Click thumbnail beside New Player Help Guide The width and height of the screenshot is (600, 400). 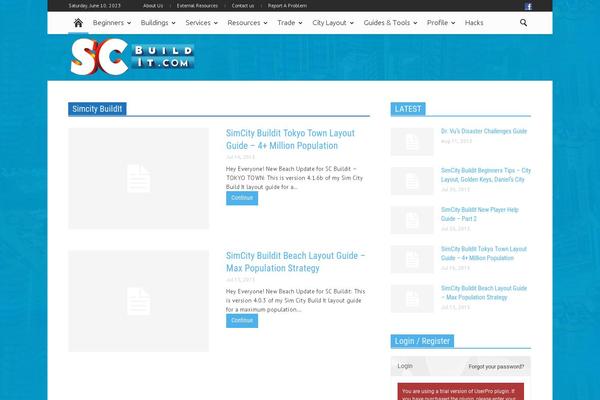click(x=412, y=220)
